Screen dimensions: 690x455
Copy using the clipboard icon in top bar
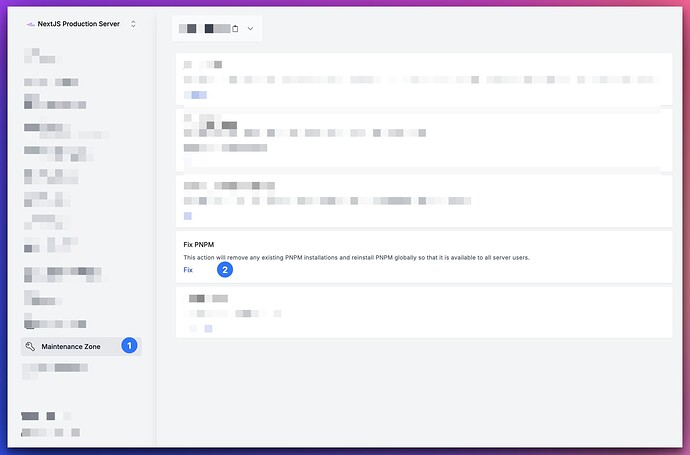pos(235,29)
